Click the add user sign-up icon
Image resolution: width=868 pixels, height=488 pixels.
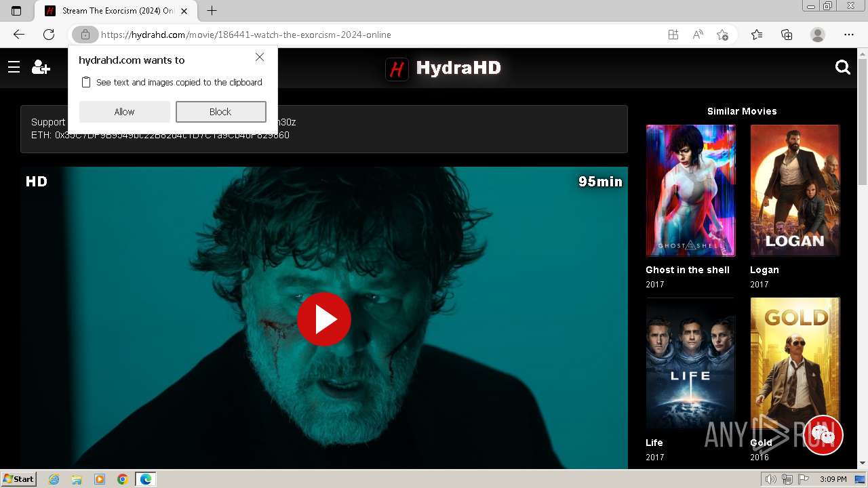(41, 67)
